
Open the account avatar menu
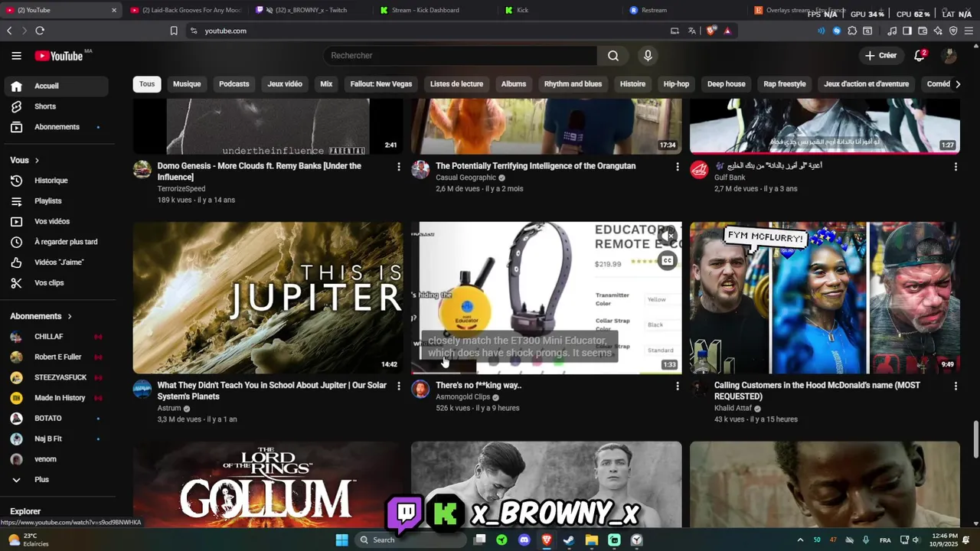pyautogui.click(x=949, y=56)
